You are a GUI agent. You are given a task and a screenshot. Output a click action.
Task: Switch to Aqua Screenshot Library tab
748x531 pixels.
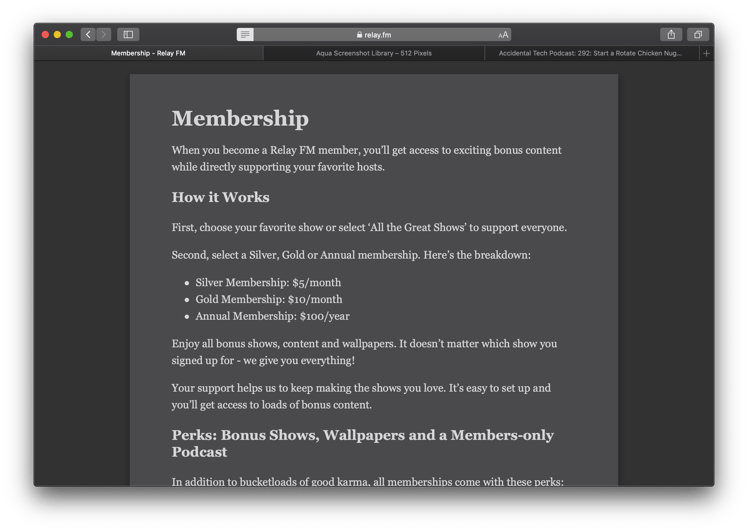[374, 53]
